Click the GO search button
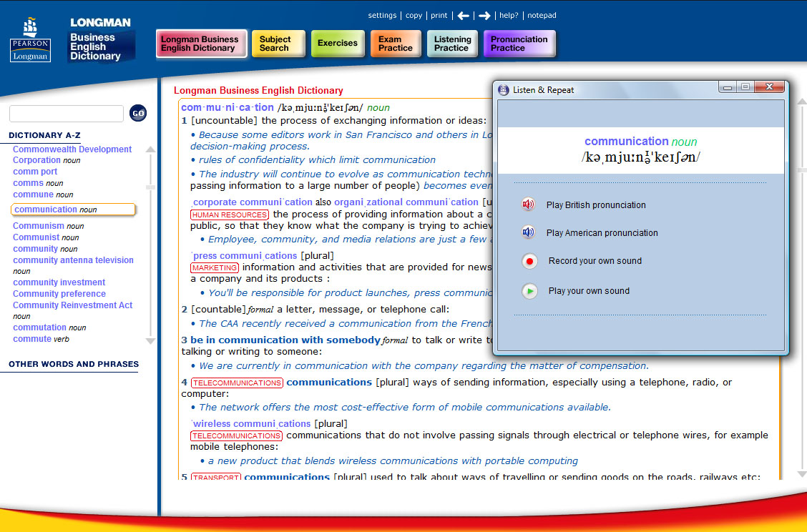 138,114
